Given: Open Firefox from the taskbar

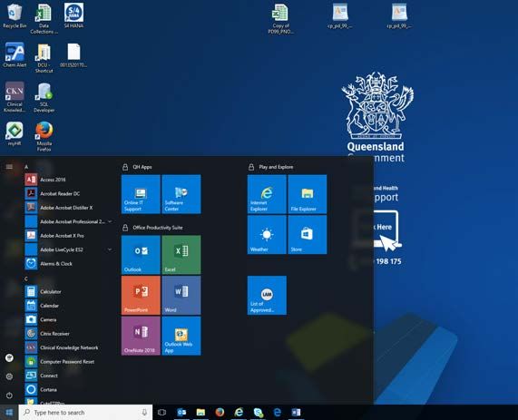Looking at the screenshot, I should click(220, 413).
